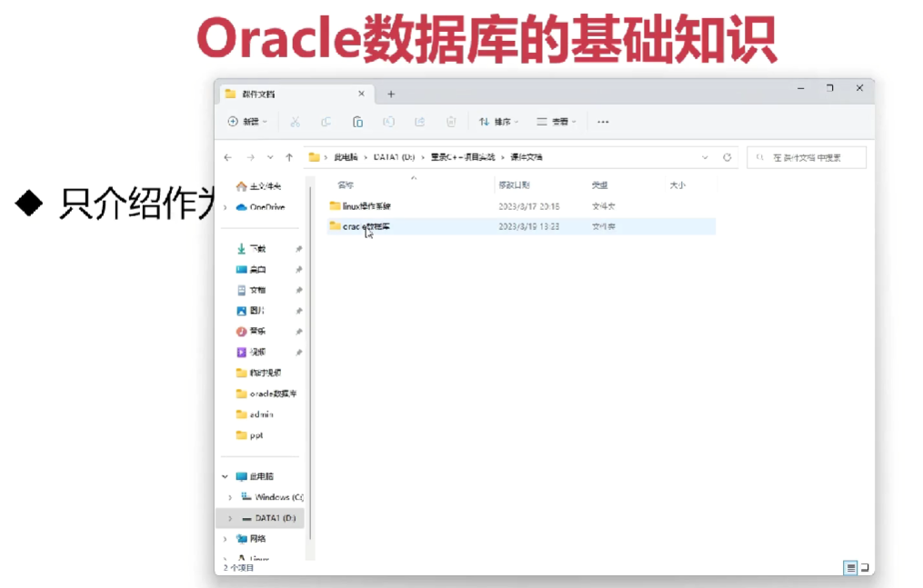Open 图片 (Pictures) in sidebar
Screen dimensions: 923x588
251,311
